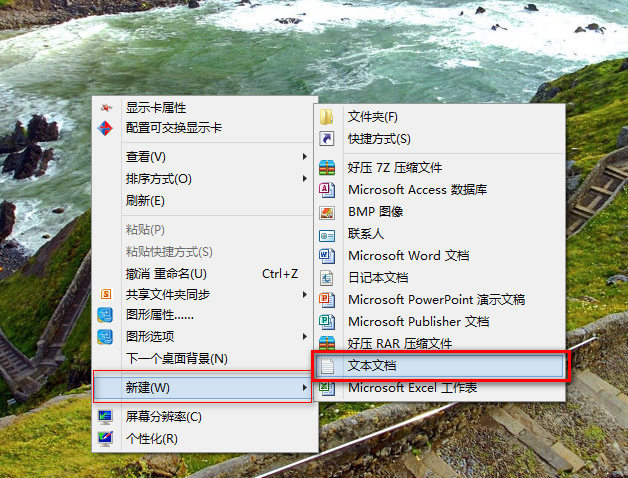Select 粘贴(P) menu entry
Image resolution: width=628 pixels, height=478 pixels.
(x=204, y=230)
